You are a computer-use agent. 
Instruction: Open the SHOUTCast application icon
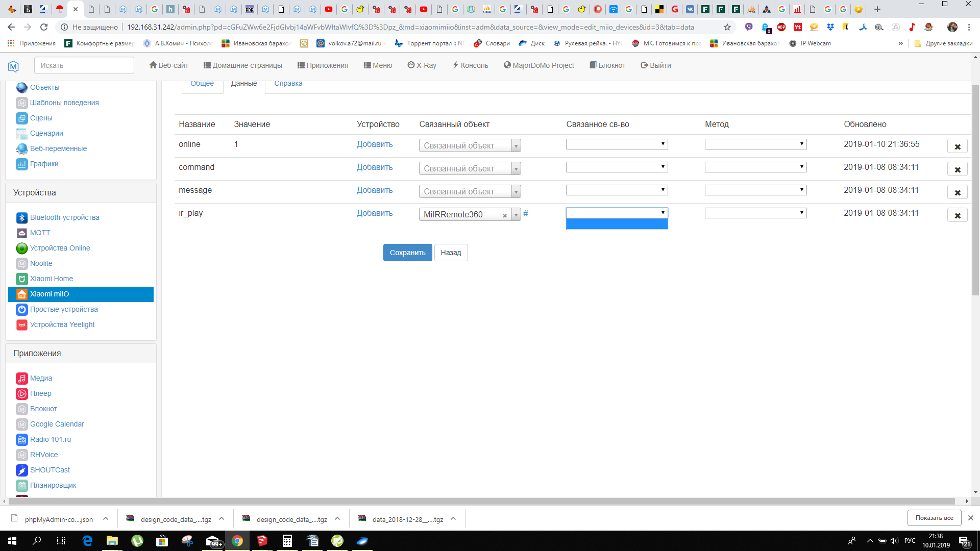coord(21,470)
